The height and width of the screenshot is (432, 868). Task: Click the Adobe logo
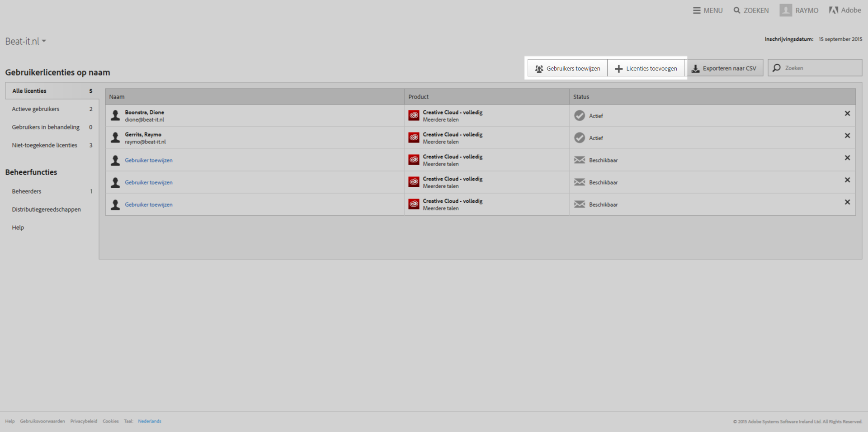844,10
